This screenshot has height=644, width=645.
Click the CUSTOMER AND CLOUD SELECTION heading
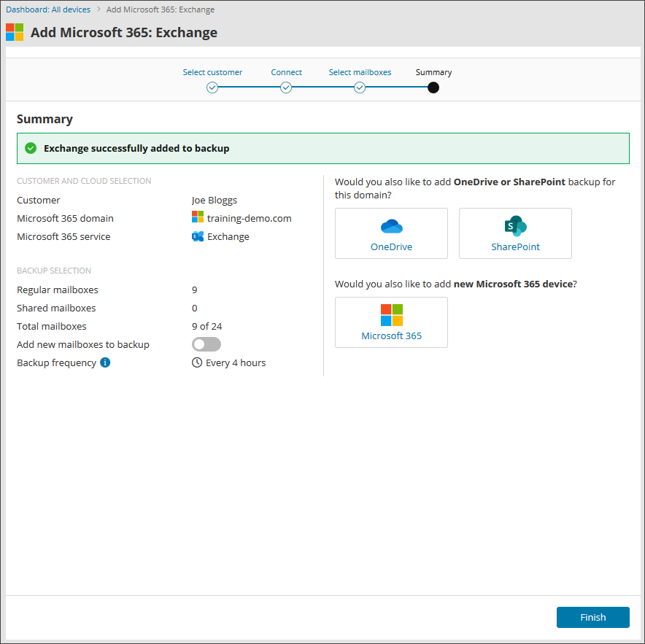point(84,181)
